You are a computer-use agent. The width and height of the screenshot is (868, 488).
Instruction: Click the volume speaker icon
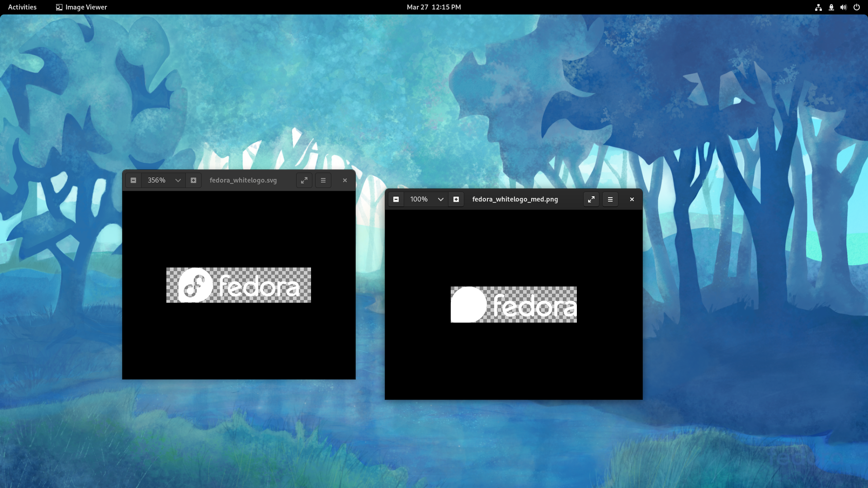pyautogui.click(x=844, y=7)
